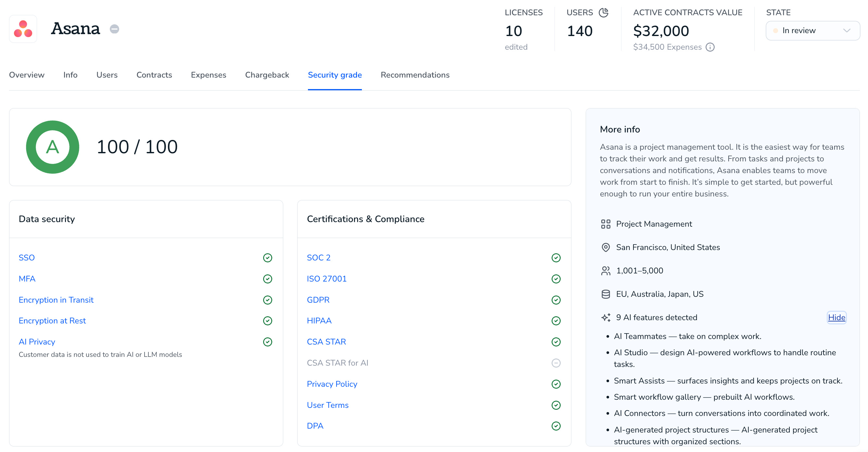Screen dimensions: 868x452
Task: Click the location pin icon for San Francisco
Action: [x=606, y=247]
